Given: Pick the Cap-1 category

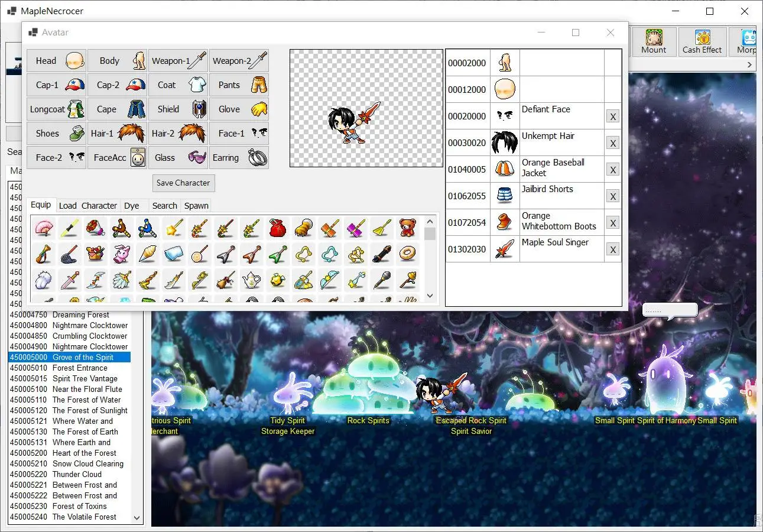Looking at the screenshot, I should click(56, 85).
